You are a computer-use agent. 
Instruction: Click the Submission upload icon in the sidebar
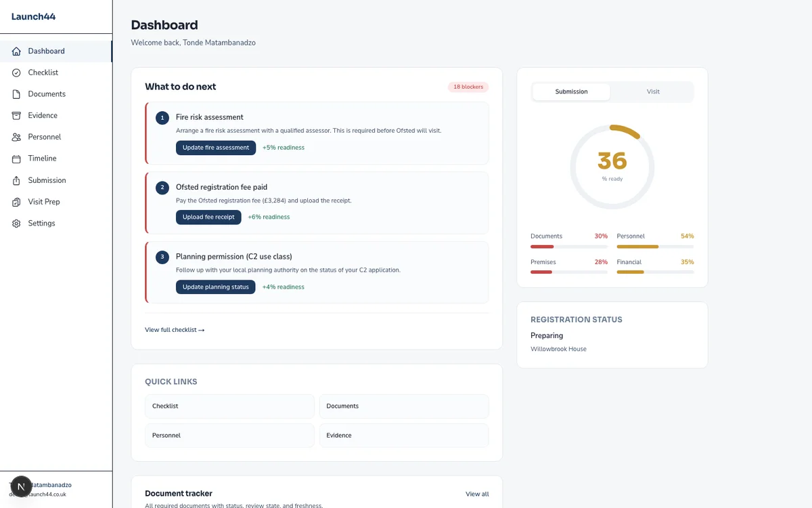(x=16, y=180)
